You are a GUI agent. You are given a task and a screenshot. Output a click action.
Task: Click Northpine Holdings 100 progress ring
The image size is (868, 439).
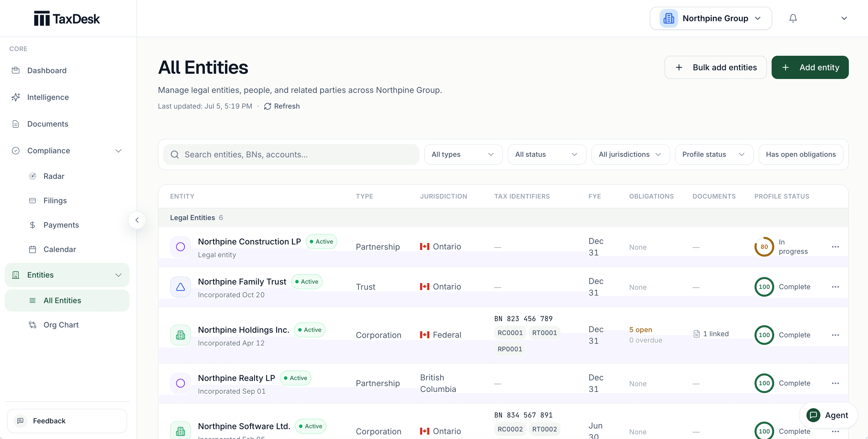click(x=764, y=335)
